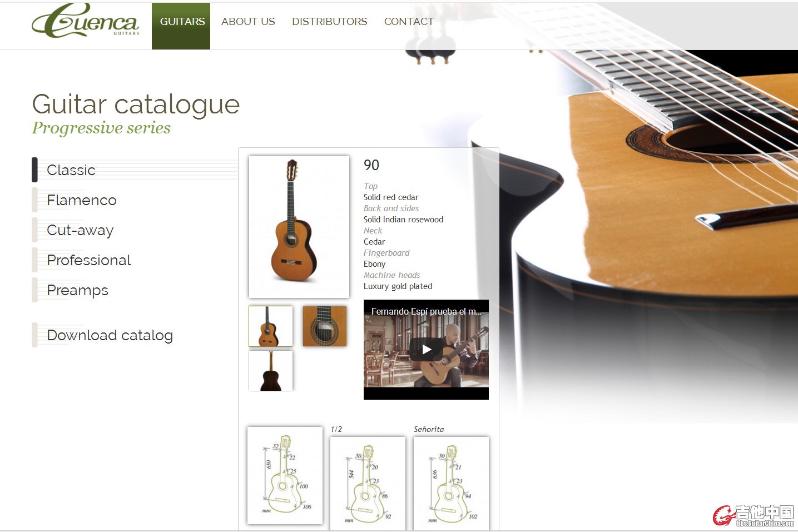Open the Señorita size dimensions diagram
This screenshot has height=532, width=798.
coord(451,484)
